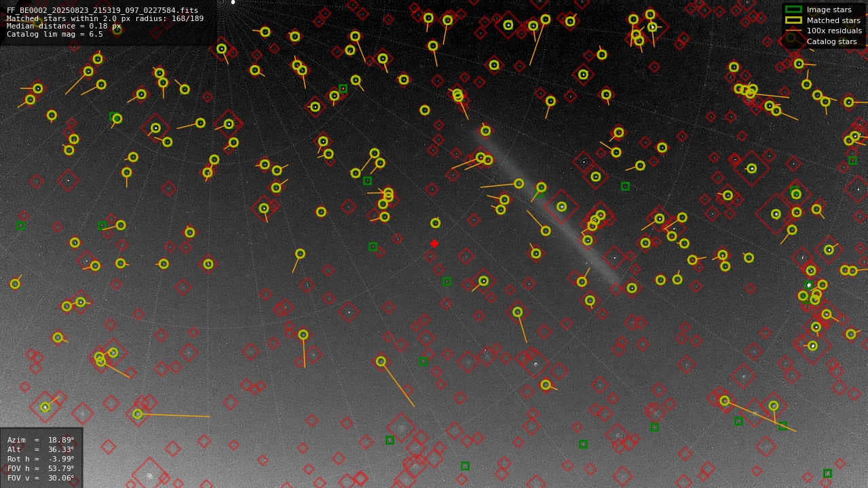This screenshot has width=868, height=488.
Task: Click the Azim = 18.89° value
Action: pos(41,440)
